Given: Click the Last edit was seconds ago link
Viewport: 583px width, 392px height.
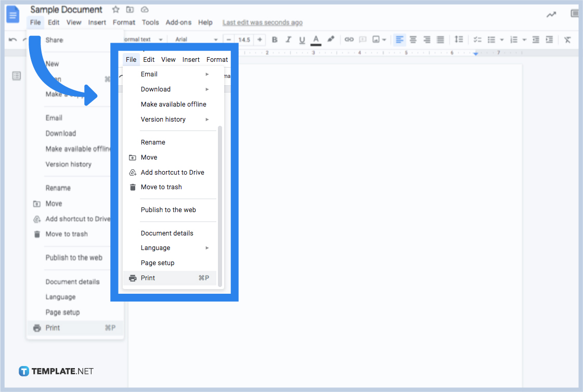Looking at the screenshot, I should 262,22.
